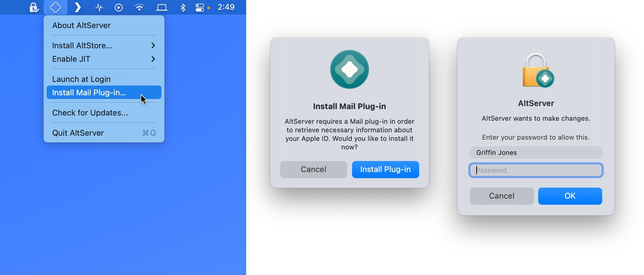Image resolution: width=644 pixels, height=275 pixels.
Task: Click the screen mirroring display icon
Action: tap(162, 7)
